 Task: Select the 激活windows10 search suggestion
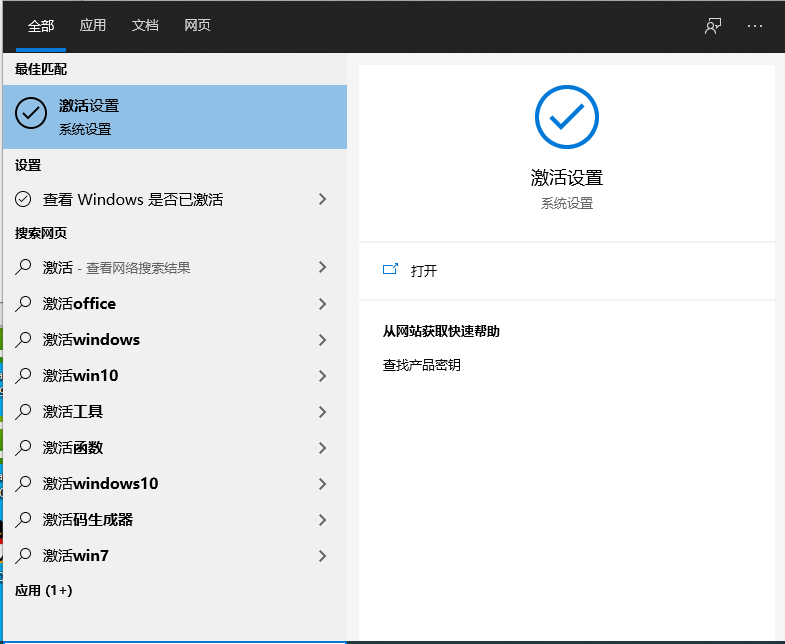[100, 484]
